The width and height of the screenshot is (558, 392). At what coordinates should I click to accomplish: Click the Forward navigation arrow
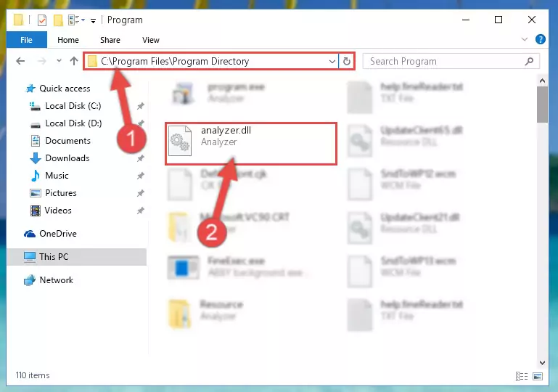41,61
